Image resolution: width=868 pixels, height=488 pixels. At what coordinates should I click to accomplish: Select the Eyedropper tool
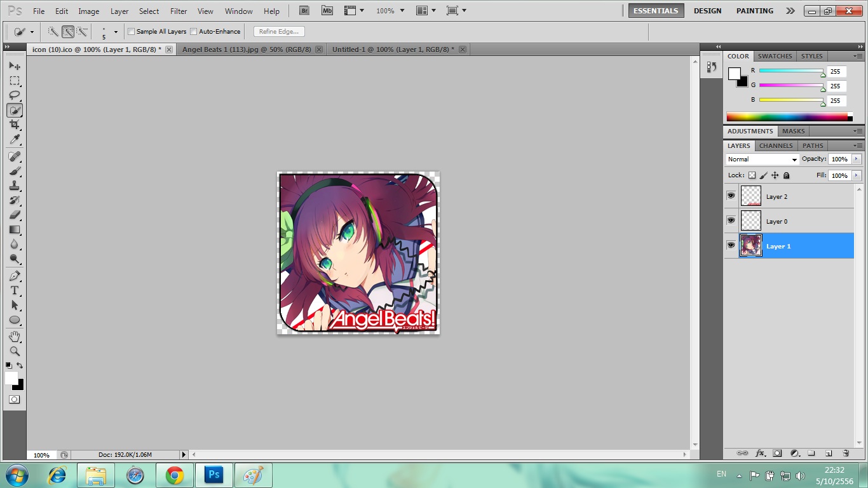pyautogui.click(x=15, y=140)
